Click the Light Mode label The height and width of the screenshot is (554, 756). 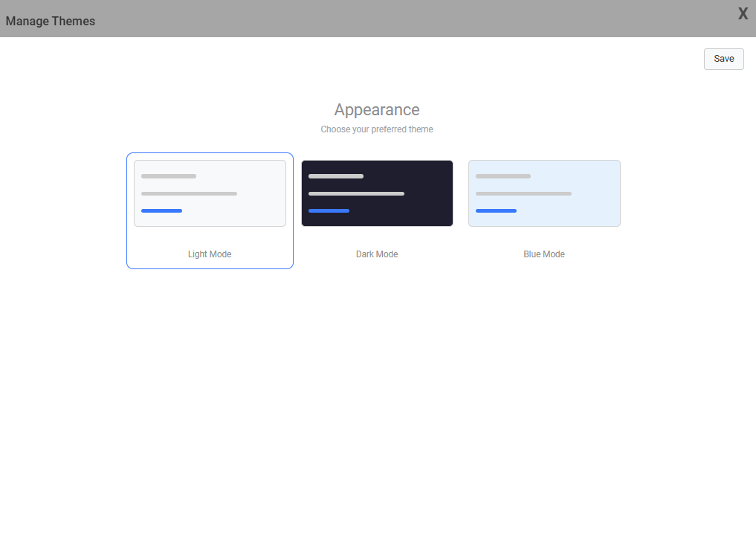point(210,254)
